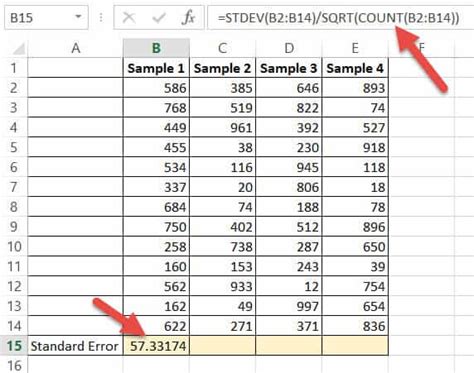The width and height of the screenshot is (474, 373).
Task: Select the cell containing 997
Action: click(x=289, y=306)
